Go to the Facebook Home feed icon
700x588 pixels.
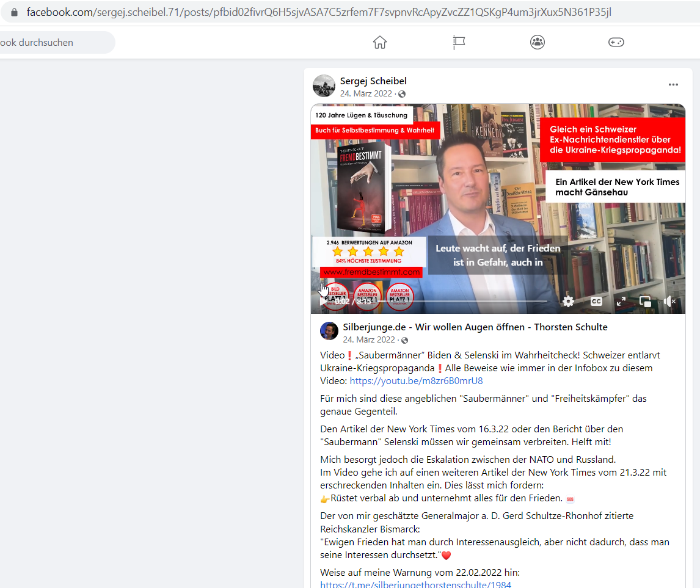[380, 42]
